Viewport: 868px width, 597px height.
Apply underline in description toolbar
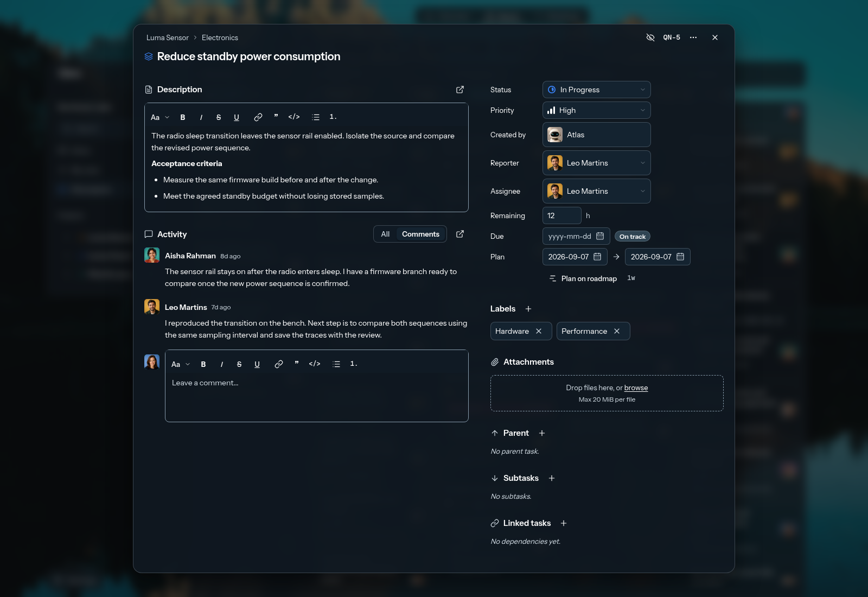[x=237, y=117]
